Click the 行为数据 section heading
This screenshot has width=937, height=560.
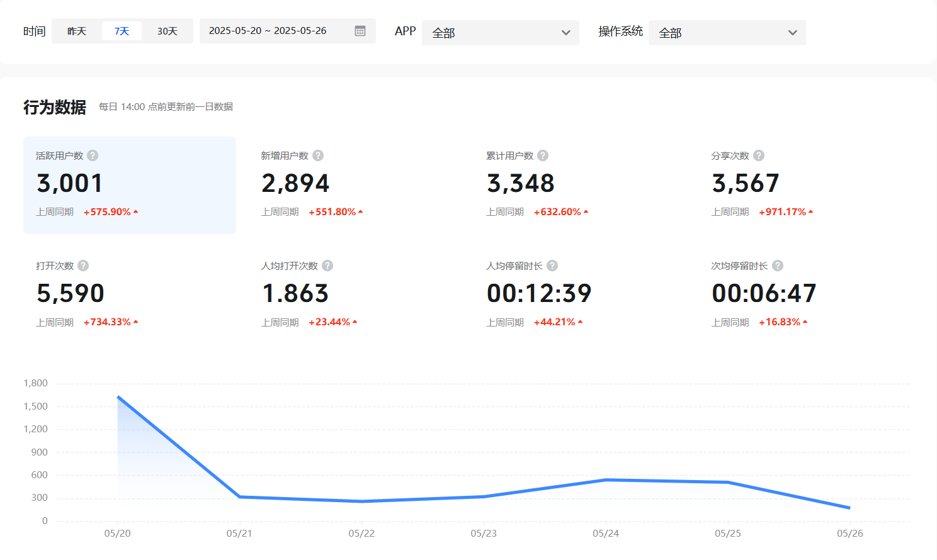point(55,107)
